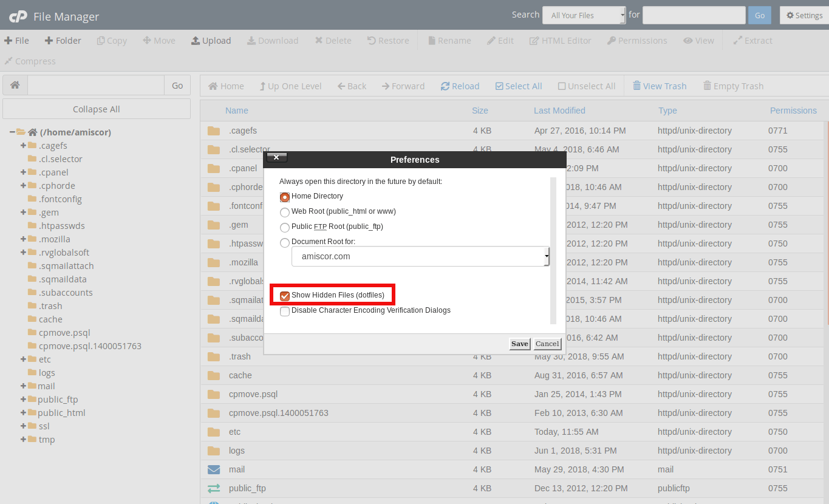Click Up One Level navigation item
The image size is (829, 504).
point(290,86)
